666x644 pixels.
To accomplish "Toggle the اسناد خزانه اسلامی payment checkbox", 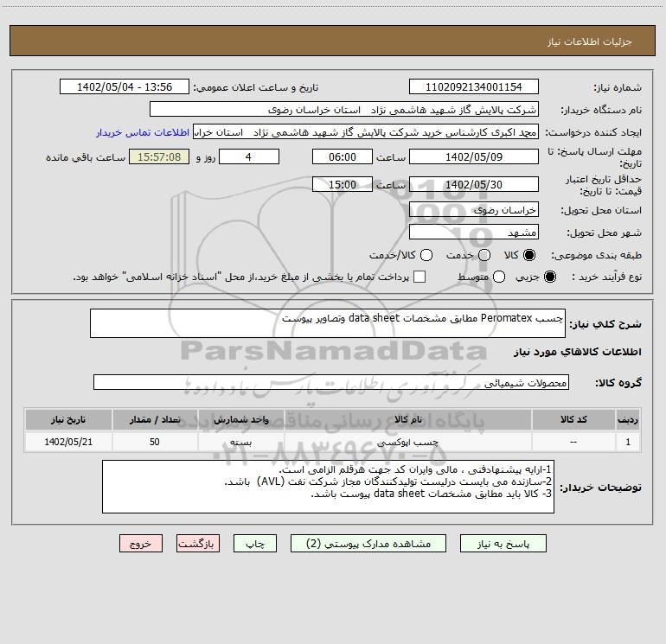I will click(x=419, y=277).
